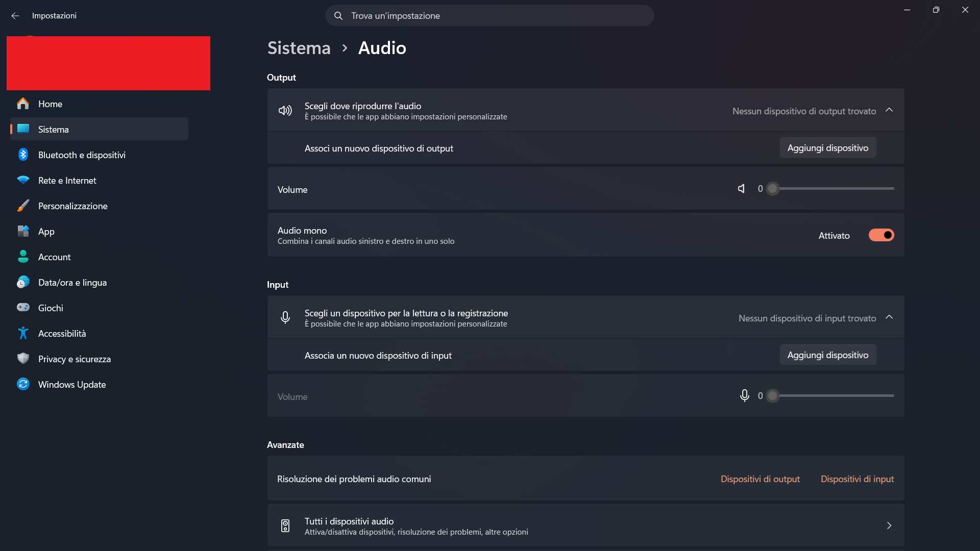The image size is (980, 551).
Task: Turn off the Audio mono toggle
Action: pos(881,235)
